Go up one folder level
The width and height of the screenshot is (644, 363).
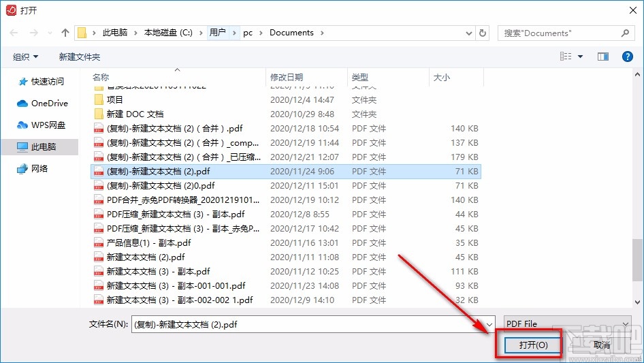tap(65, 33)
